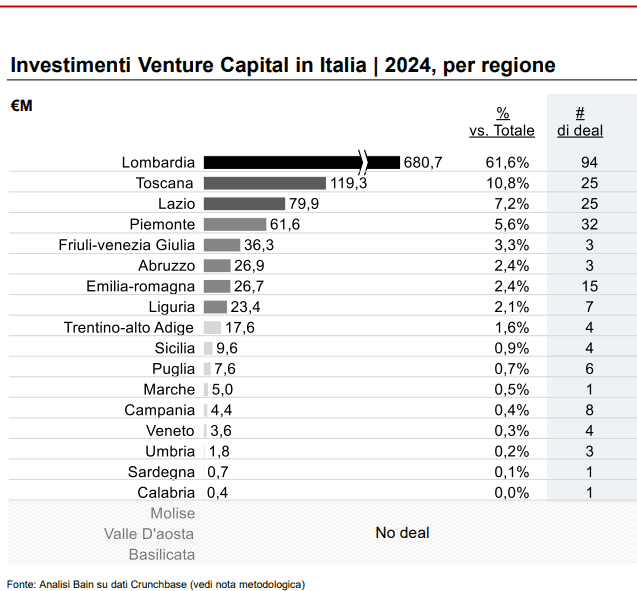
Task: Click the Piemonte deal count 32
Action: click(x=589, y=224)
